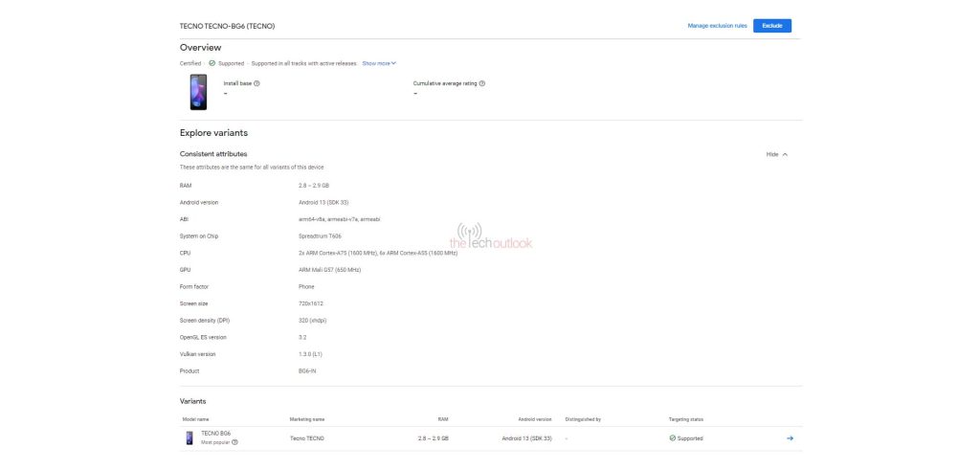Select the TECNO BG6 model name
980x470 pixels.
(215, 434)
